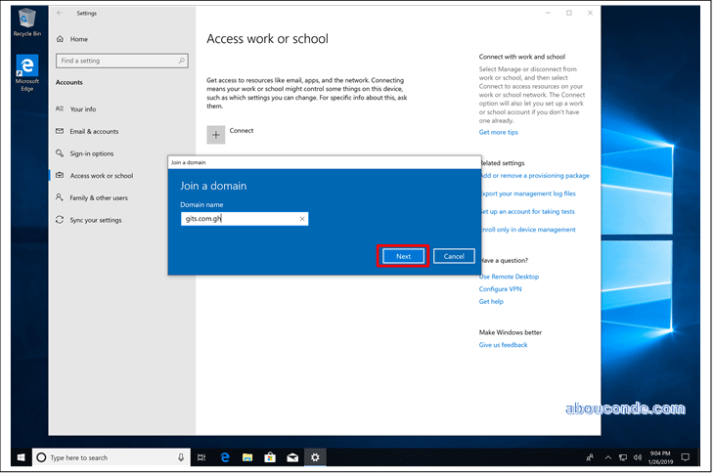Click the Next button in domain dialog
The width and height of the screenshot is (714, 473).
pyautogui.click(x=403, y=256)
